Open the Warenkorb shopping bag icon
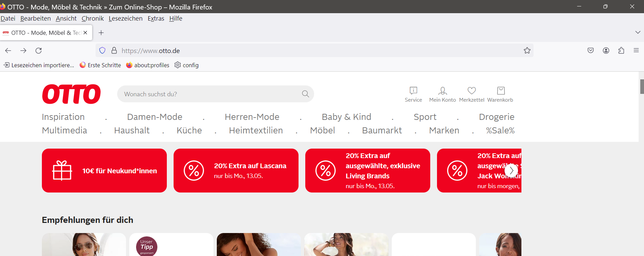This screenshot has height=256, width=644. (x=500, y=95)
